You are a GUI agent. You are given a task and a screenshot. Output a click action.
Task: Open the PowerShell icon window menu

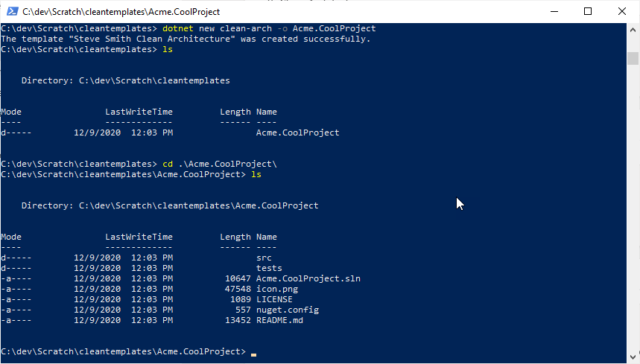12,11
